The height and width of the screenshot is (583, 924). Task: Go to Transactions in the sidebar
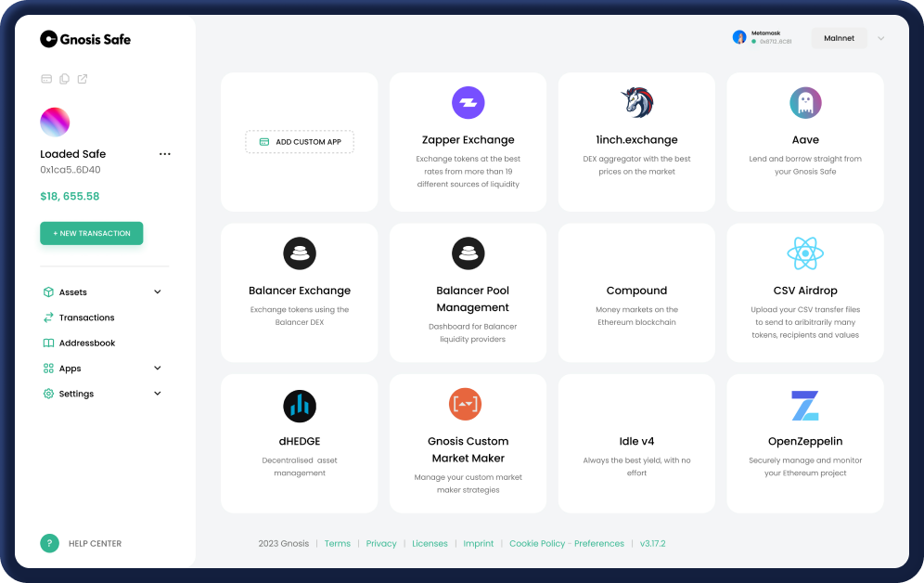point(86,317)
